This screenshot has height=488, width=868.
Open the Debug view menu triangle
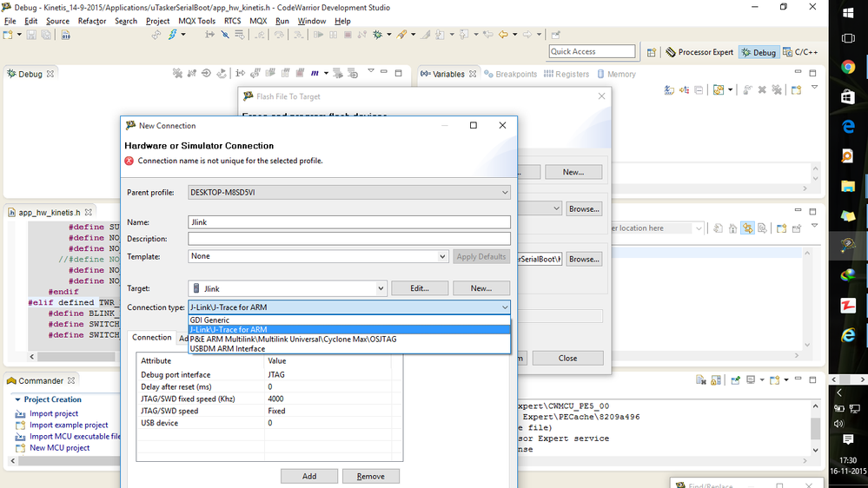pyautogui.click(x=371, y=71)
